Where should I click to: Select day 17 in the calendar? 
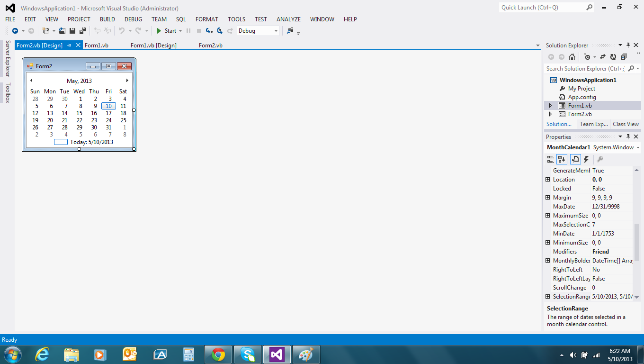coord(108,113)
